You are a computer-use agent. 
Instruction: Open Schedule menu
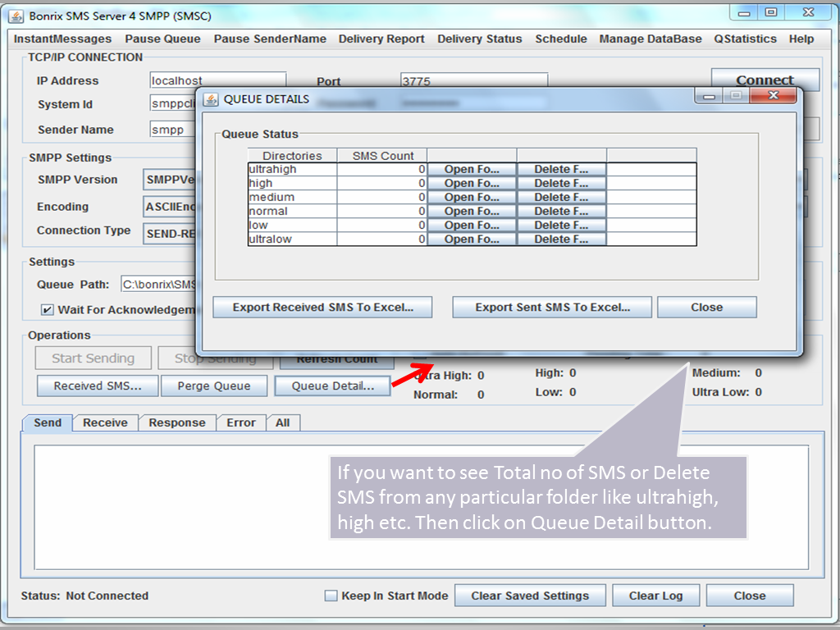click(561, 39)
